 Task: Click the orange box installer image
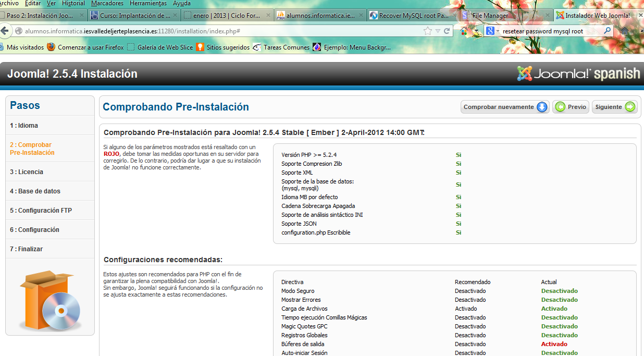pos(50,300)
